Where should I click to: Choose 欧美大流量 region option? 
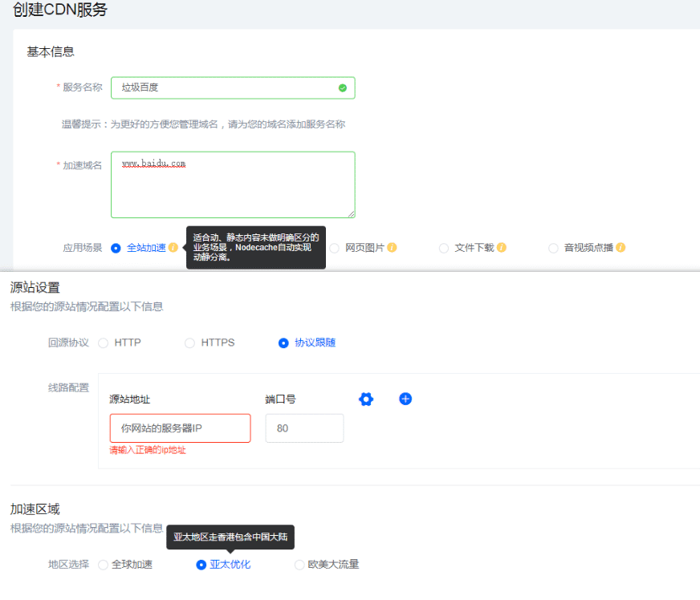coord(299,565)
